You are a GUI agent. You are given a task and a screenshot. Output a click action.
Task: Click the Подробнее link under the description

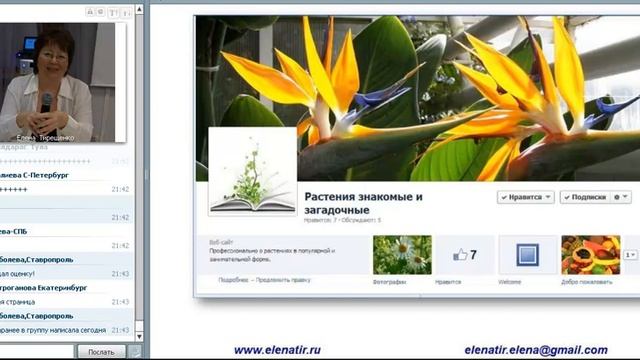(233, 280)
